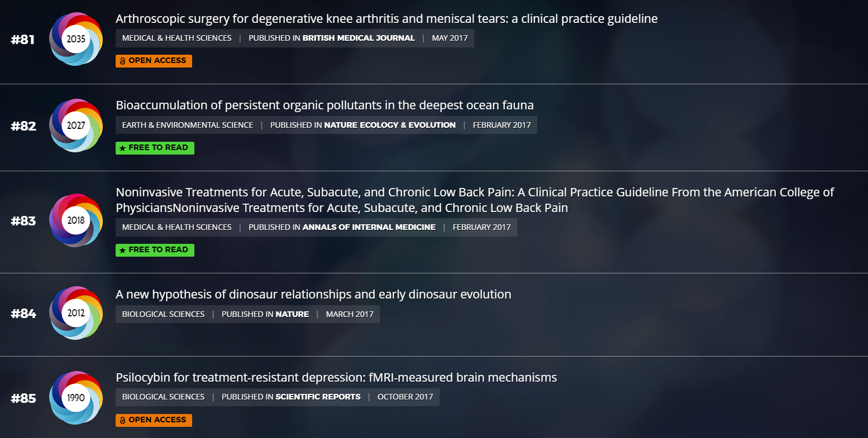Click British Medical Journal publication label
This screenshot has width=868, height=438.
359,38
